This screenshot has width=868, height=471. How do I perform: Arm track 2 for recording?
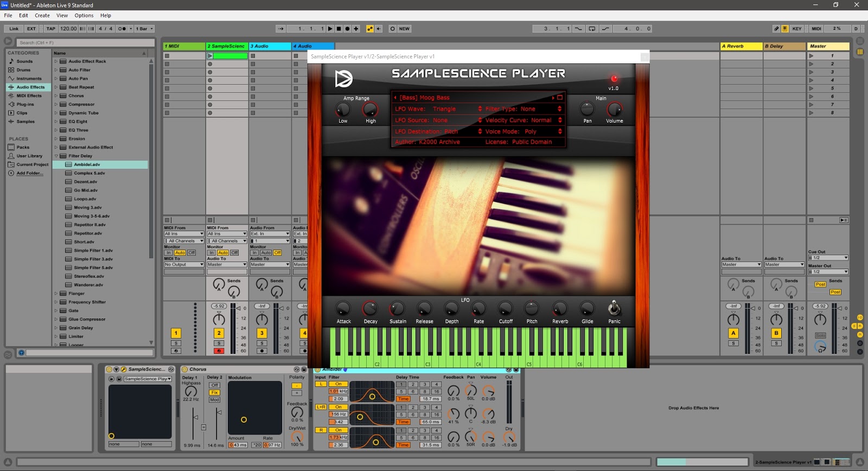pyautogui.click(x=219, y=351)
